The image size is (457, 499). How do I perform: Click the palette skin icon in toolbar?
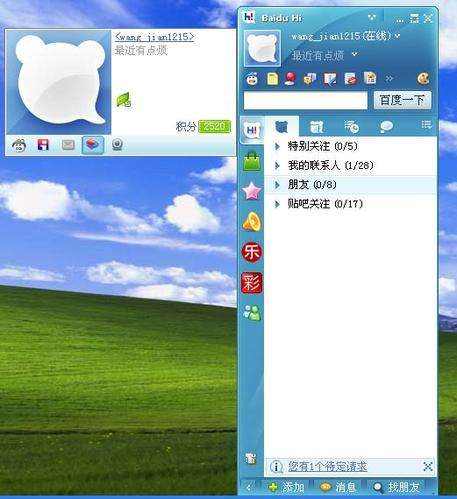tap(423, 79)
